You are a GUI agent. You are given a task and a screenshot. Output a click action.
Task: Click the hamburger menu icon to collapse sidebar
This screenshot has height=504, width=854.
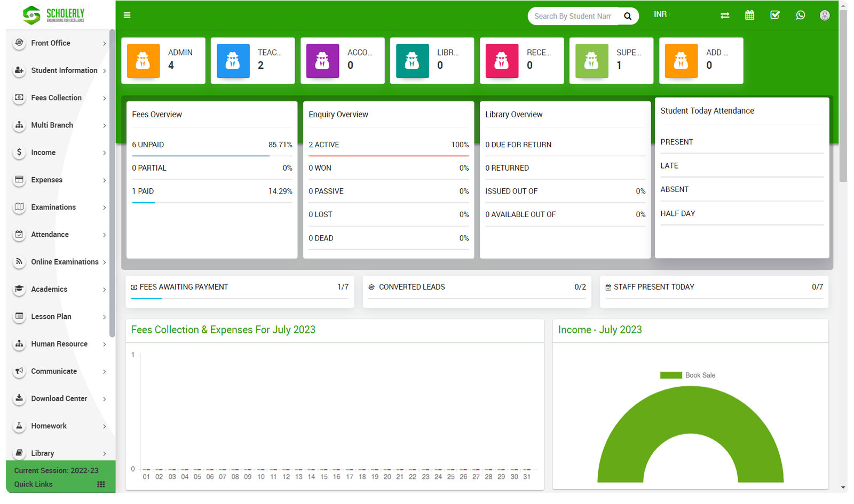(x=127, y=15)
